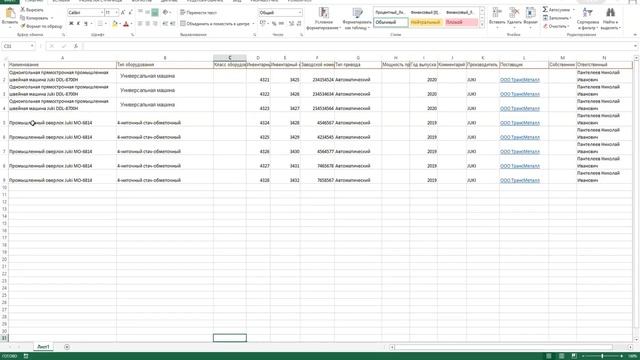The width and height of the screenshot is (640, 360).
Task: Open text orientation options
Action: 166,13
